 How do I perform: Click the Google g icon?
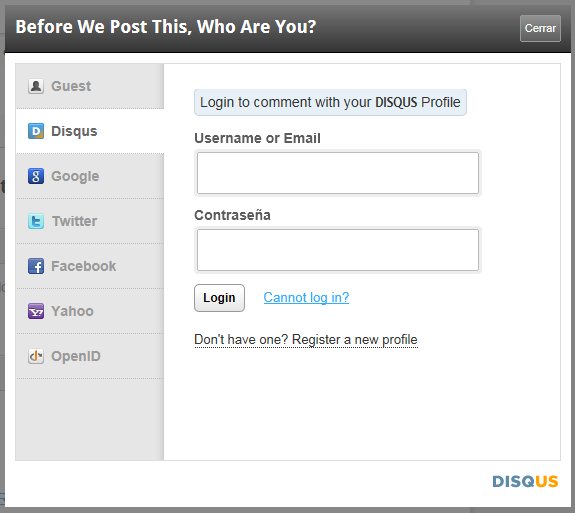pos(36,176)
